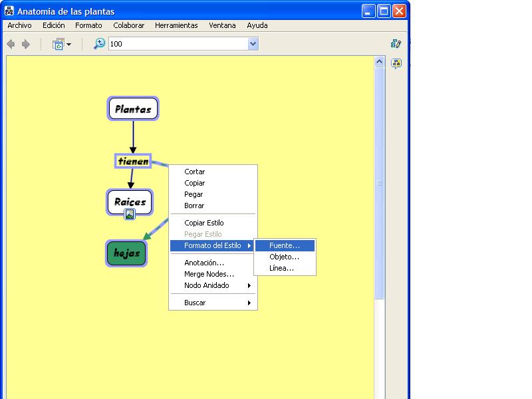This screenshot has width=532, height=399.
Task: Click the forward navigation arrow icon
Action: click(26, 45)
